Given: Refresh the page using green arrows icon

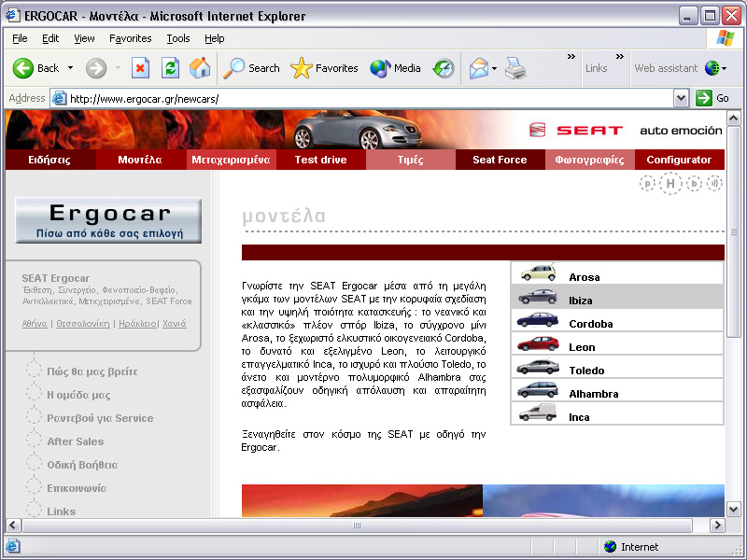Looking at the screenshot, I should (x=170, y=68).
